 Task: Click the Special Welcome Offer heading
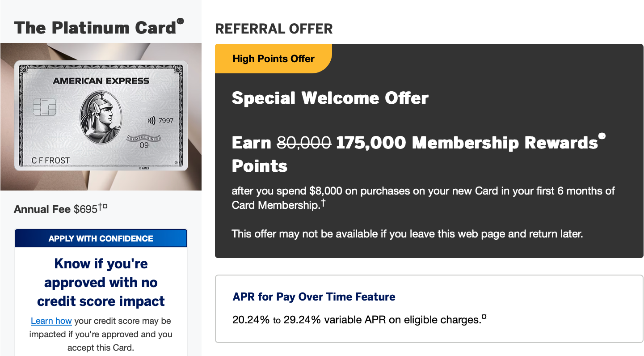[330, 98]
